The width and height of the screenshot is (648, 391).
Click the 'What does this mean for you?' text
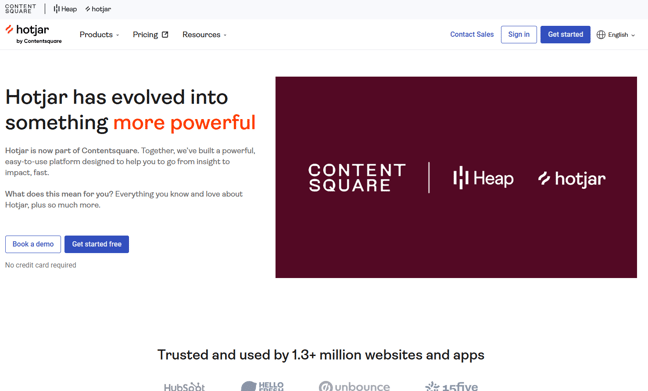(x=59, y=194)
